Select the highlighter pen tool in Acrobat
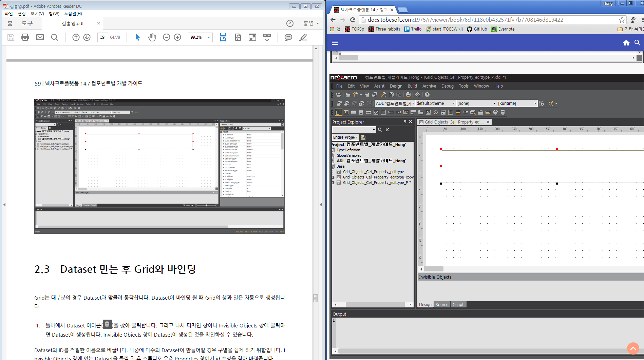This screenshot has height=360, width=644. [303, 37]
